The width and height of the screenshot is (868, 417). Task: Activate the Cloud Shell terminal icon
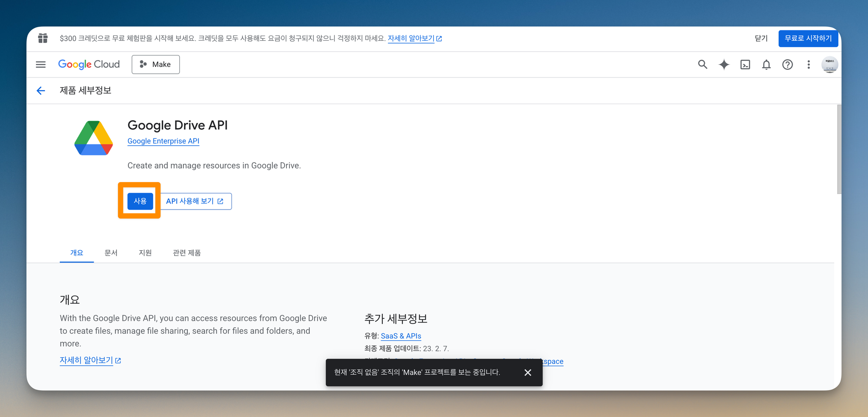745,64
